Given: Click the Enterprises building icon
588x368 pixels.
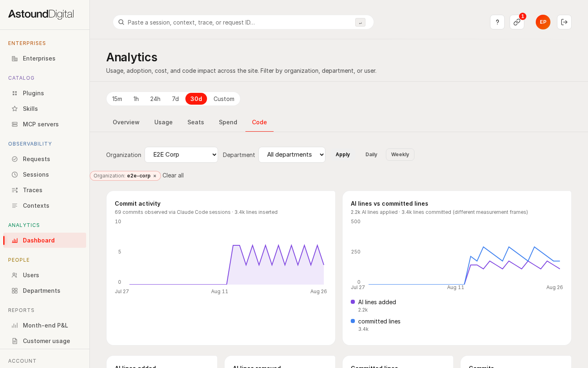Looking at the screenshot, I should 15,58.
